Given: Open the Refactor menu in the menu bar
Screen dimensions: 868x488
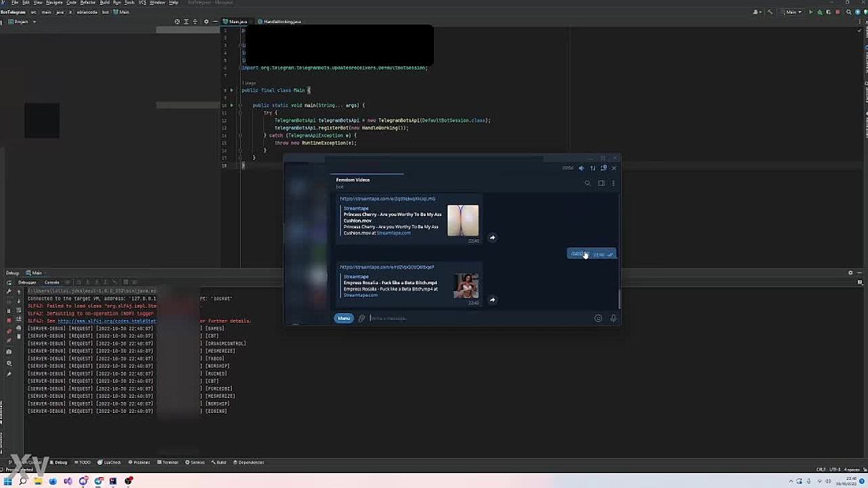Looking at the screenshot, I should 87,3.
